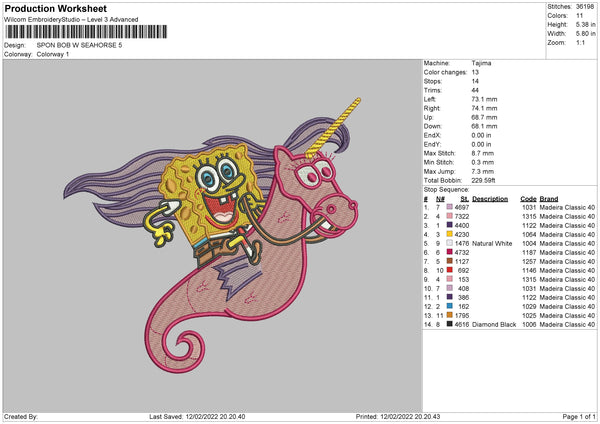Select the orange swatch in stop 13
Viewport: 600px width, 424px height.
pos(449,315)
